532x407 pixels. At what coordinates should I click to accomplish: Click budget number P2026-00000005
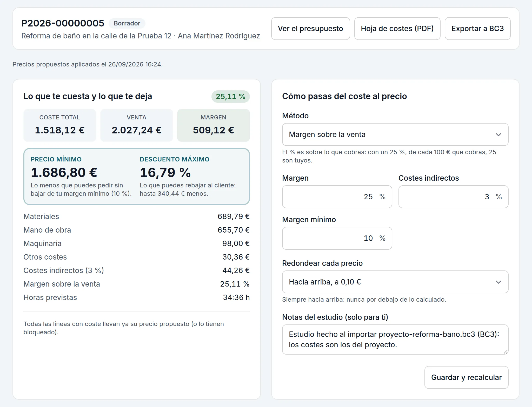63,23
